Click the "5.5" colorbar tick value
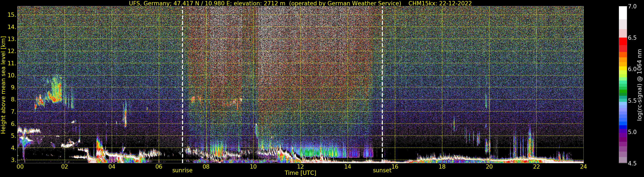Screen dimensions: 644x177 point(632,101)
